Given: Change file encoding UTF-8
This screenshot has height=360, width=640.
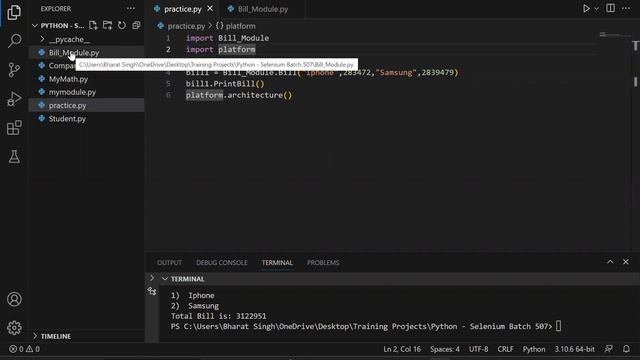Looking at the screenshot, I should pyautogui.click(x=478, y=349).
